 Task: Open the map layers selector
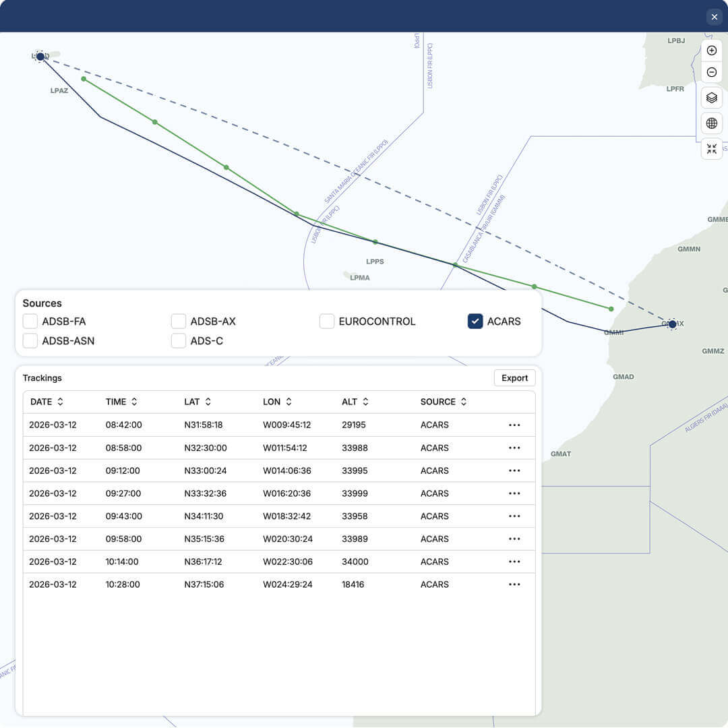pyautogui.click(x=711, y=98)
